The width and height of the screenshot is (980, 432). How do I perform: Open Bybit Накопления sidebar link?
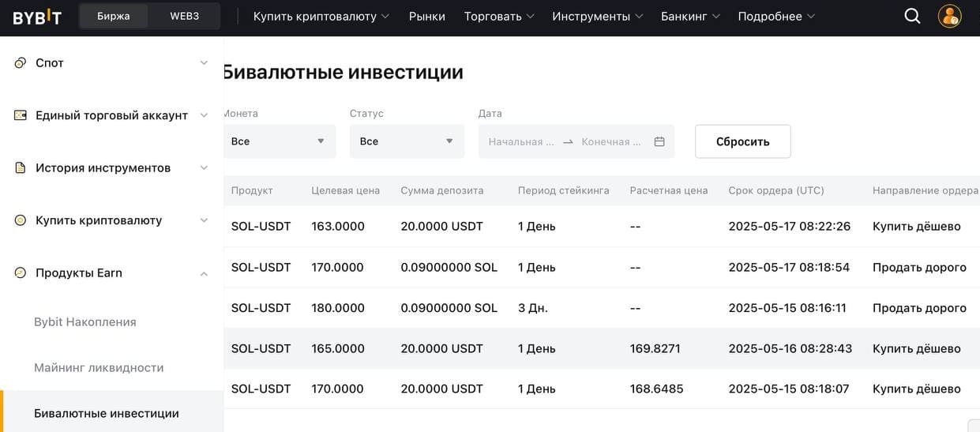85,322
